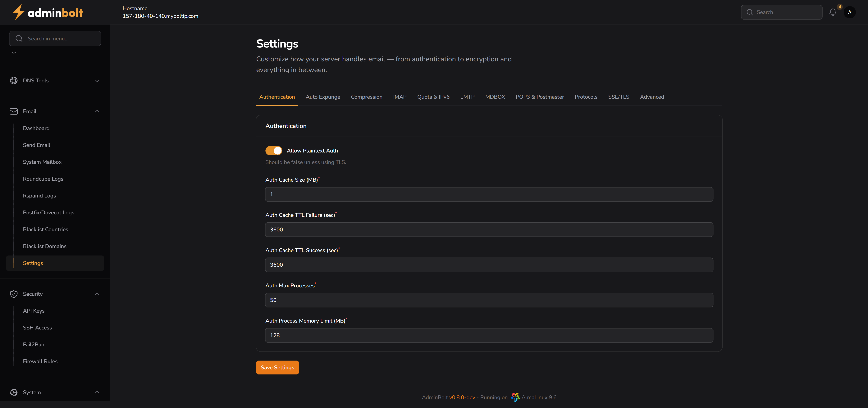The image size is (868, 408).
Task: Click the adminbolt lightning logo
Action: (x=18, y=12)
